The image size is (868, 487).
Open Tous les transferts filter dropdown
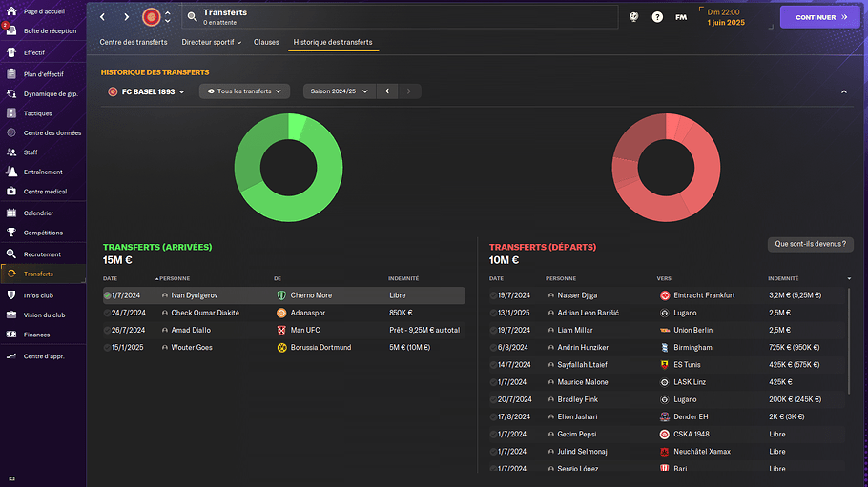245,91
